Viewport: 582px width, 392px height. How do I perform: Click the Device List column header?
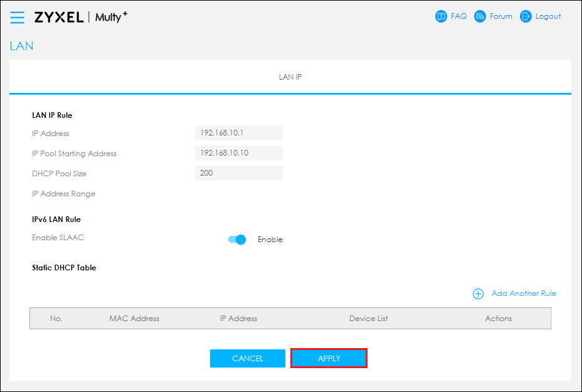pyautogui.click(x=369, y=319)
